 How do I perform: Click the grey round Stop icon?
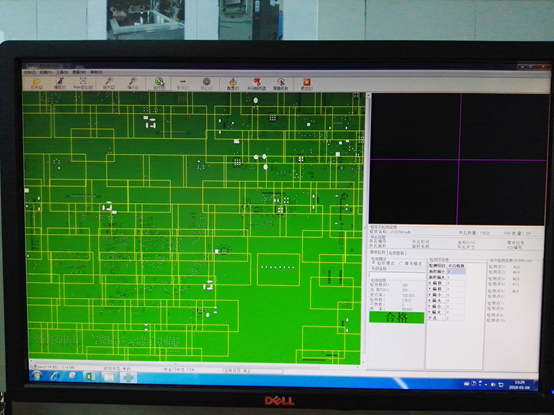[x=206, y=84]
